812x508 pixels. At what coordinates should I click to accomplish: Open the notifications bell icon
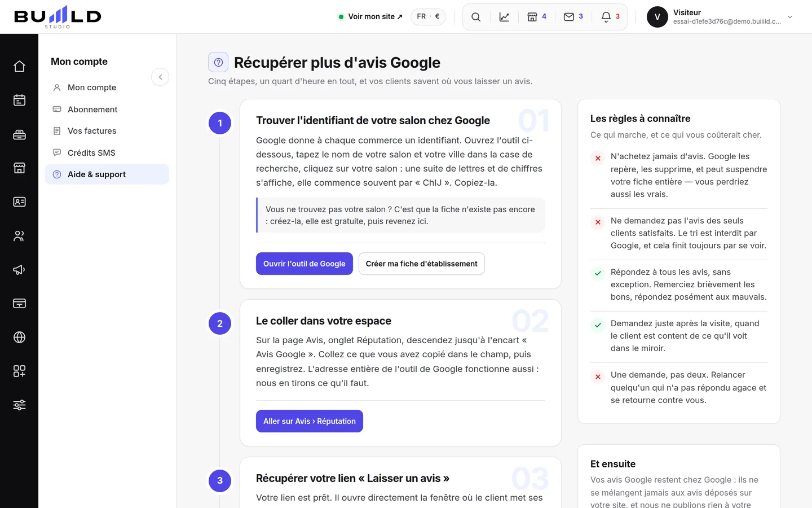click(x=610, y=17)
